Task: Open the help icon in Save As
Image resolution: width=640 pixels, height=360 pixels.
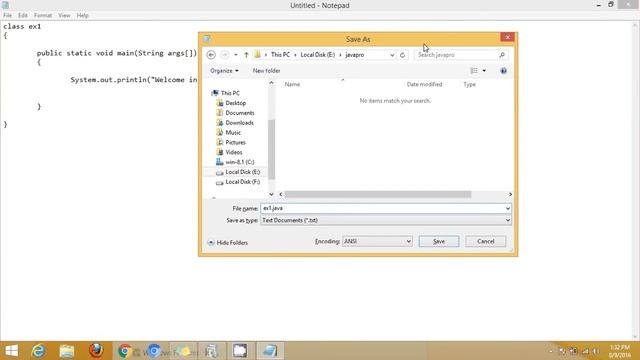Action: point(503,71)
